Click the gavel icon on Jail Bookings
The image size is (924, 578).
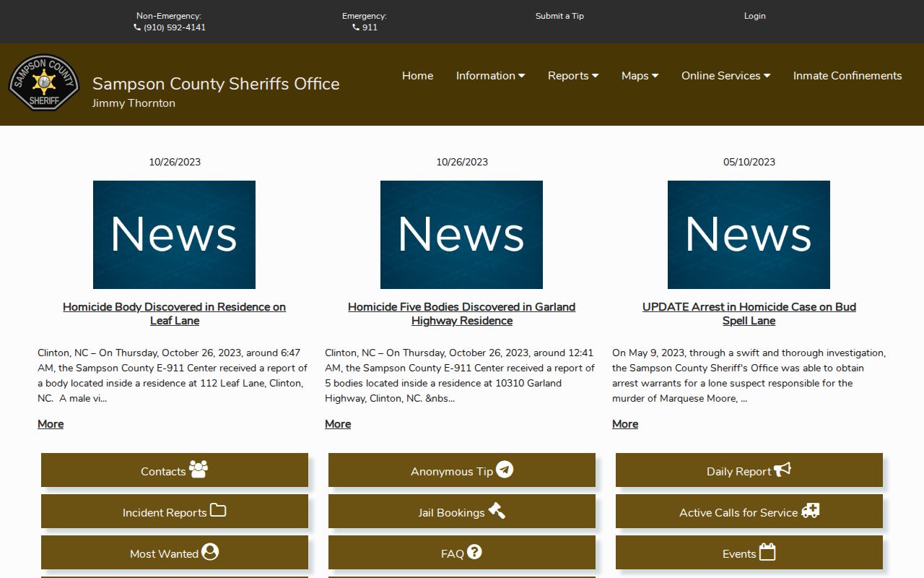click(497, 510)
